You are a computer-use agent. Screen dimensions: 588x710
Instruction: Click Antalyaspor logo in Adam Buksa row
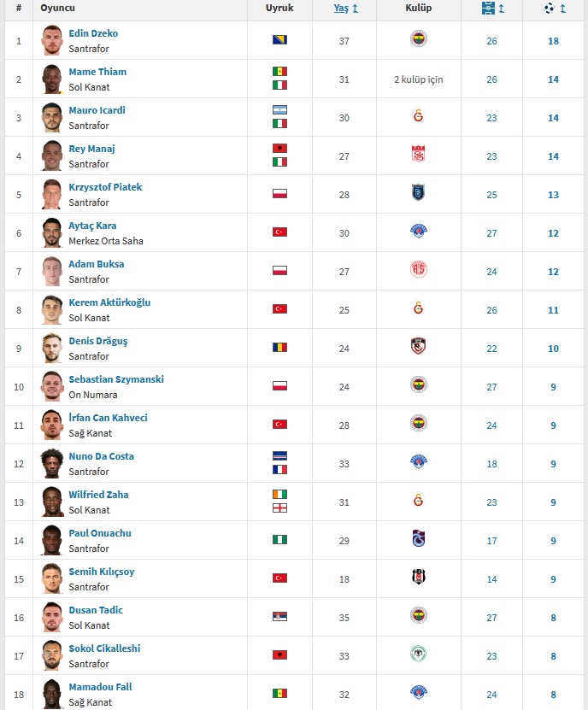pyautogui.click(x=419, y=269)
